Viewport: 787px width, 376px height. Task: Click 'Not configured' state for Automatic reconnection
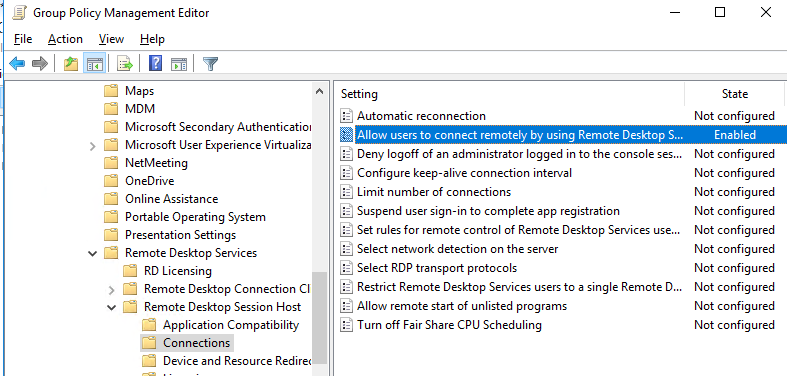coord(734,116)
